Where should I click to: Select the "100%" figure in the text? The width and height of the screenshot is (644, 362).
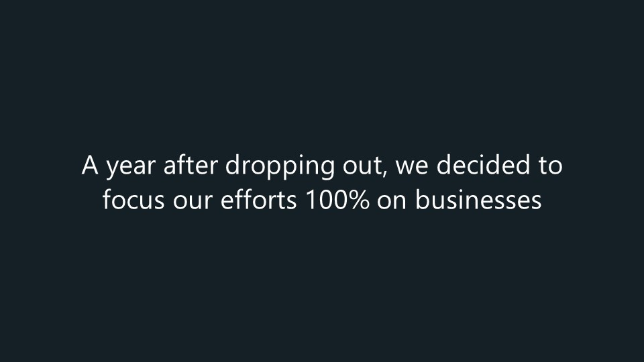coord(337,200)
